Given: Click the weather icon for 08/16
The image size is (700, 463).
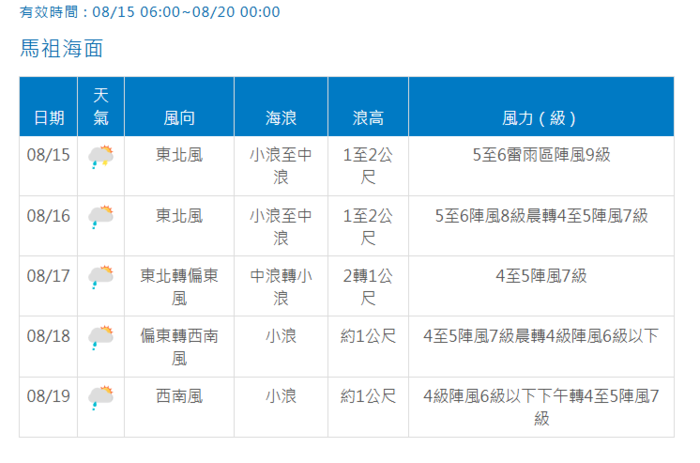Looking at the screenshot, I should coord(101,217).
